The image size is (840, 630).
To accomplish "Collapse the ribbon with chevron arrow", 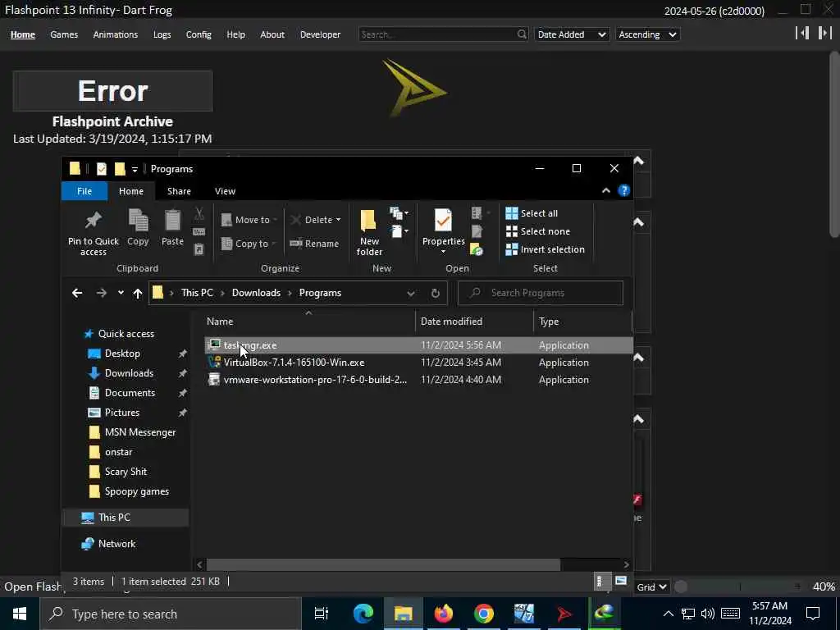I will (x=606, y=190).
